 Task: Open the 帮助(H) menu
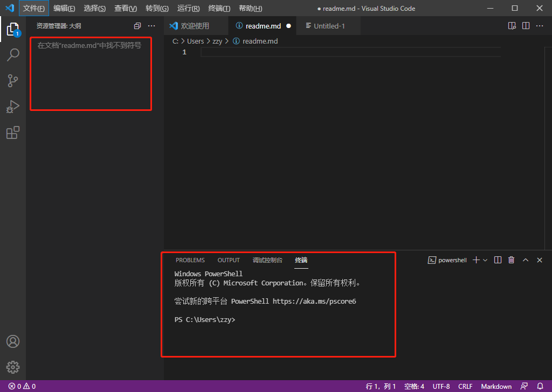point(250,8)
